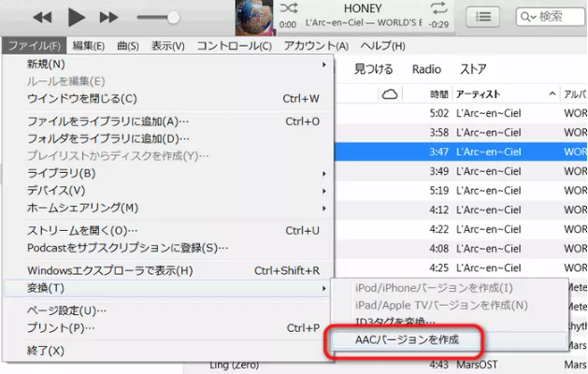Click the previous track rewind button
Image resolution: width=588 pixels, height=374 pixels.
[42, 17]
